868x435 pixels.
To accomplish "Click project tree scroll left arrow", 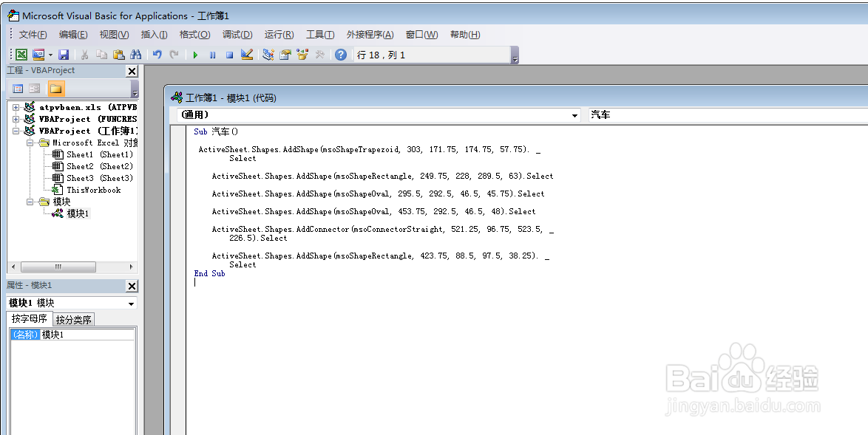I will 13,267.
